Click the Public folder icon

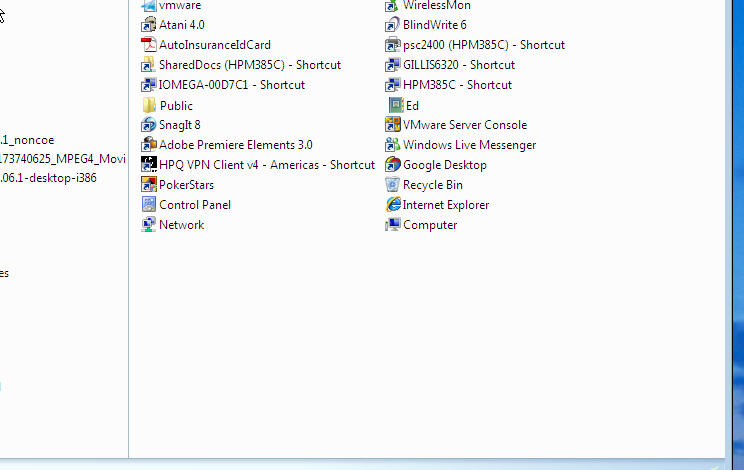[x=149, y=105]
